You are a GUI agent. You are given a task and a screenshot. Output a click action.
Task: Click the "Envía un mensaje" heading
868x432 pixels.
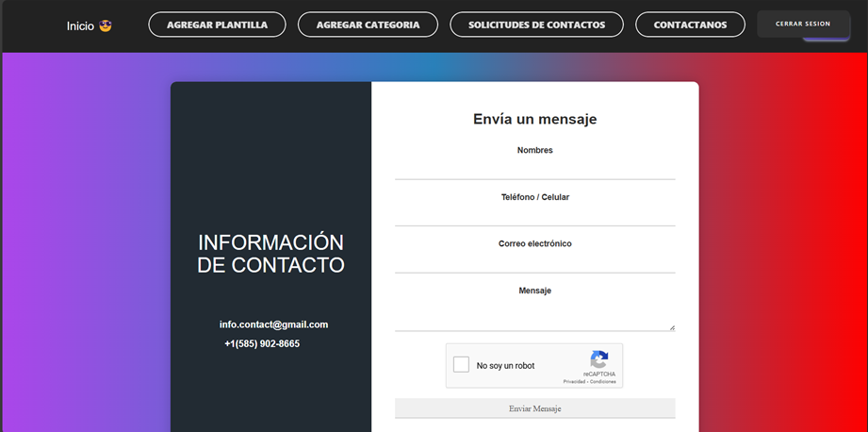tap(534, 120)
